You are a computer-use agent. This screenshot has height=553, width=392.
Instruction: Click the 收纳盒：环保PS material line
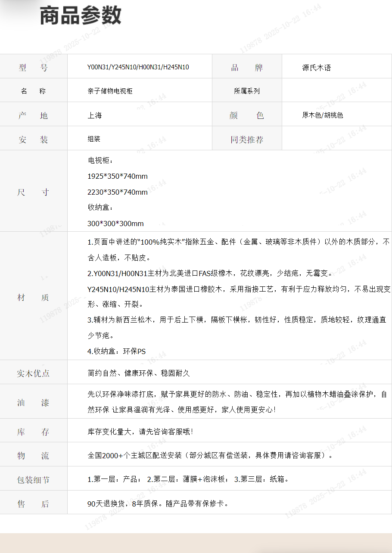coord(116,351)
